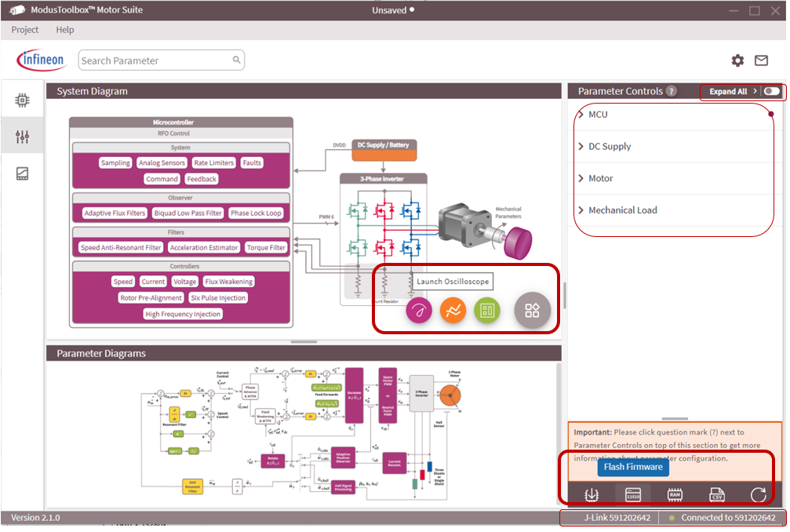
Task: Select the Six Pulse Injection block
Action: coord(218,297)
